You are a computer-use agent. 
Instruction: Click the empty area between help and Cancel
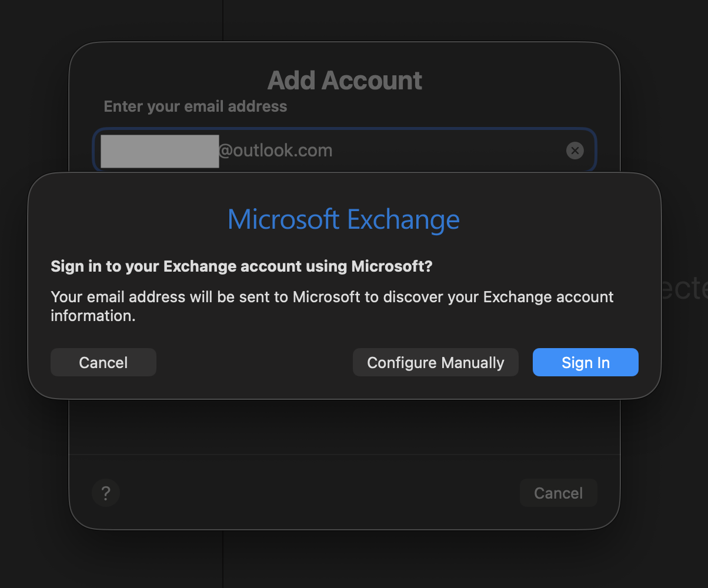coord(318,493)
